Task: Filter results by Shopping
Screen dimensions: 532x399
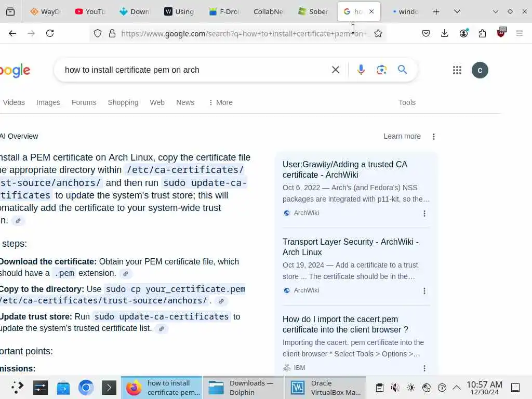Action: [123, 102]
